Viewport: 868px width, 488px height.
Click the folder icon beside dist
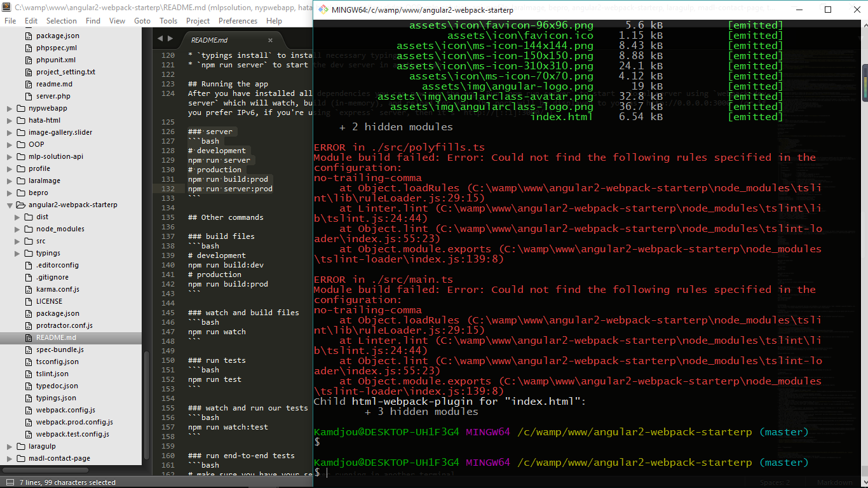(29, 217)
